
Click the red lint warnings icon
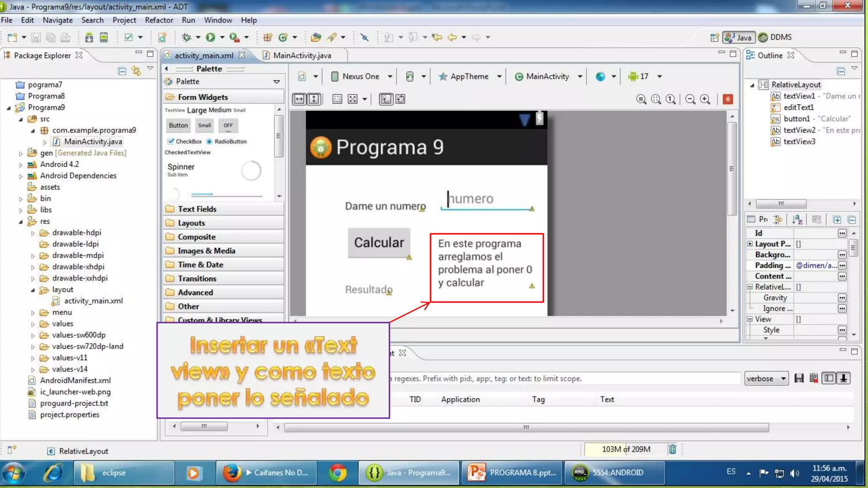[x=728, y=99]
